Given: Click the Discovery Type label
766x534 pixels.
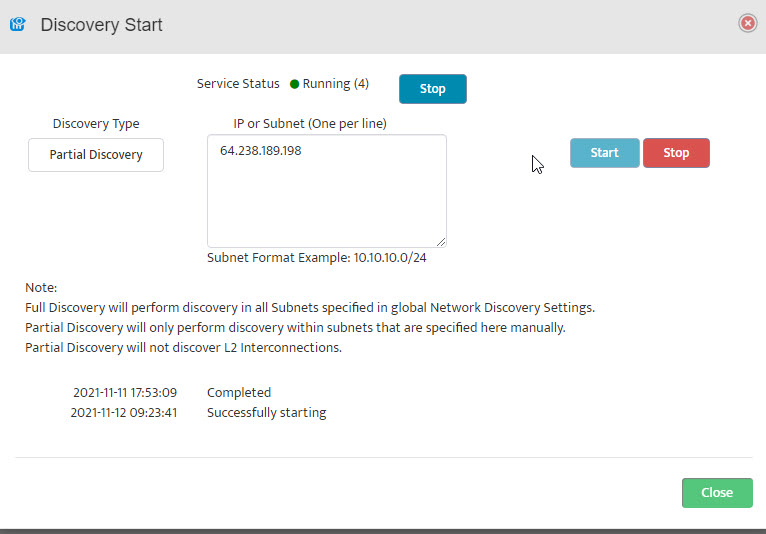Looking at the screenshot, I should (96, 124).
